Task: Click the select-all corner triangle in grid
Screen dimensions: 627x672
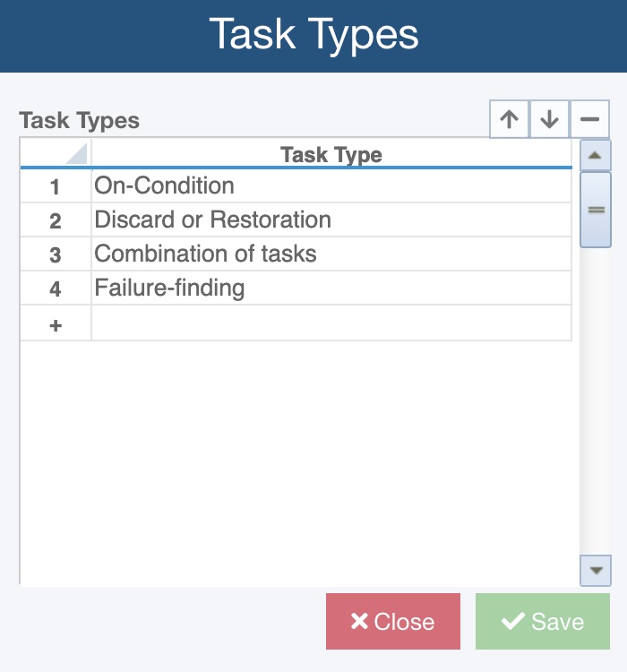Action: 76,153
